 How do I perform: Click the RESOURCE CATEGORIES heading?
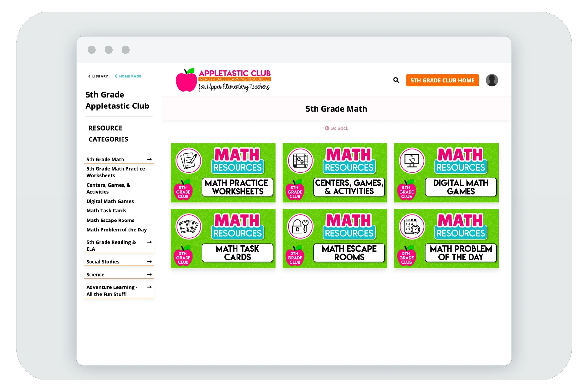pyautogui.click(x=108, y=134)
